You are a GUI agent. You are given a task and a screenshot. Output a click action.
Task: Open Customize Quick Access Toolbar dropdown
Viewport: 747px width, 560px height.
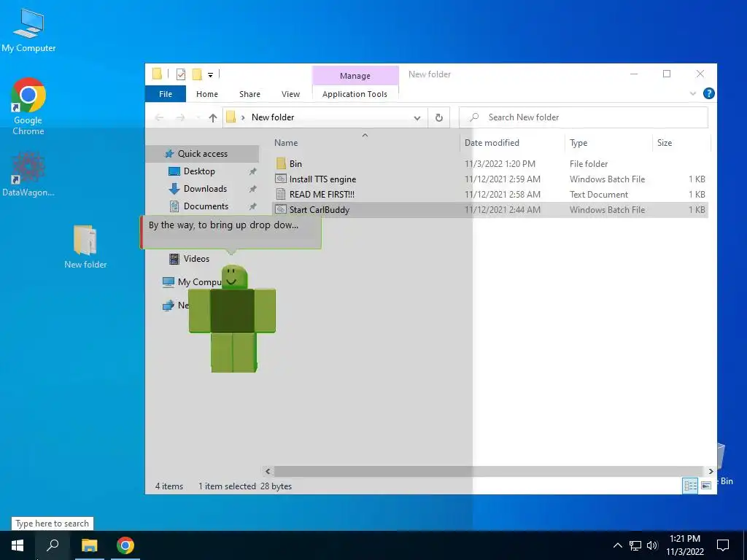point(210,75)
